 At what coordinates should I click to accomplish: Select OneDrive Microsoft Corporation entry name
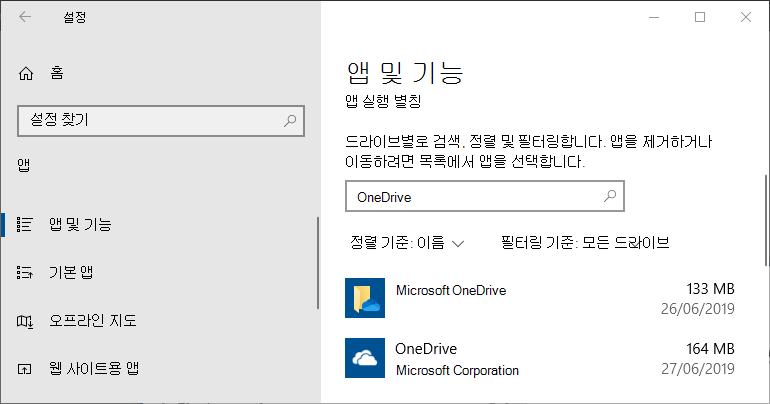click(426, 349)
